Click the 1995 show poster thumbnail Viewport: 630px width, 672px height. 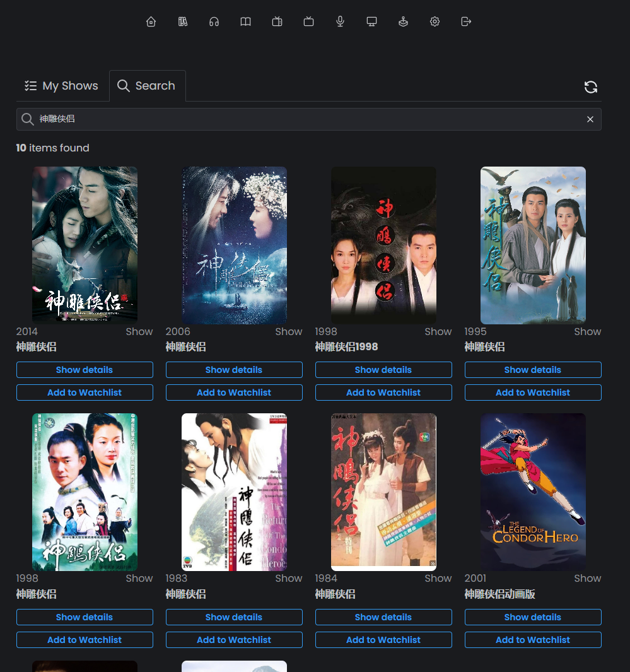click(533, 245)
